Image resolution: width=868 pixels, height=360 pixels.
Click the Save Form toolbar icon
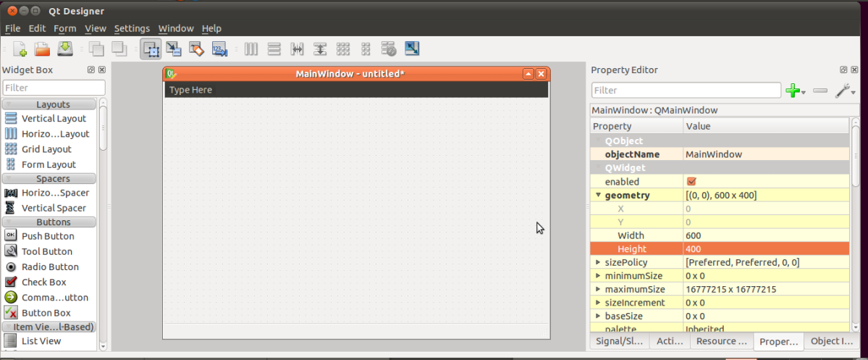tap(65, 49)
